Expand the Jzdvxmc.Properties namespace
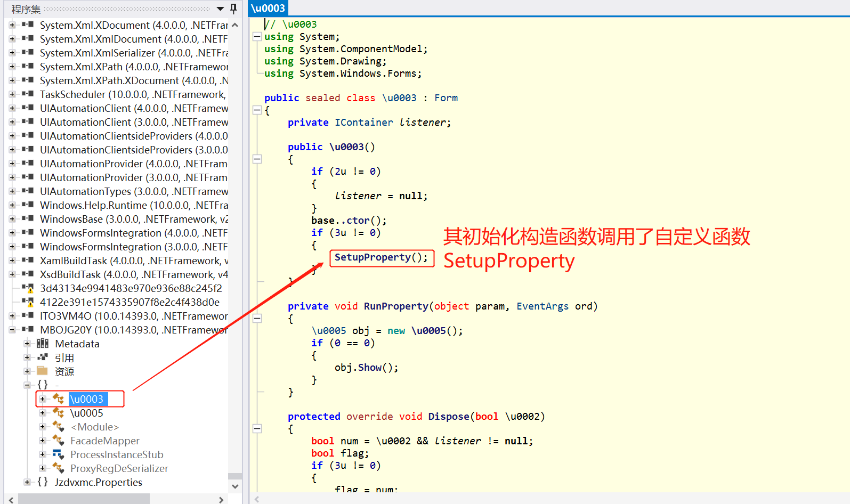The width and height of the screenshot is (850, 504). pos(27,482)
